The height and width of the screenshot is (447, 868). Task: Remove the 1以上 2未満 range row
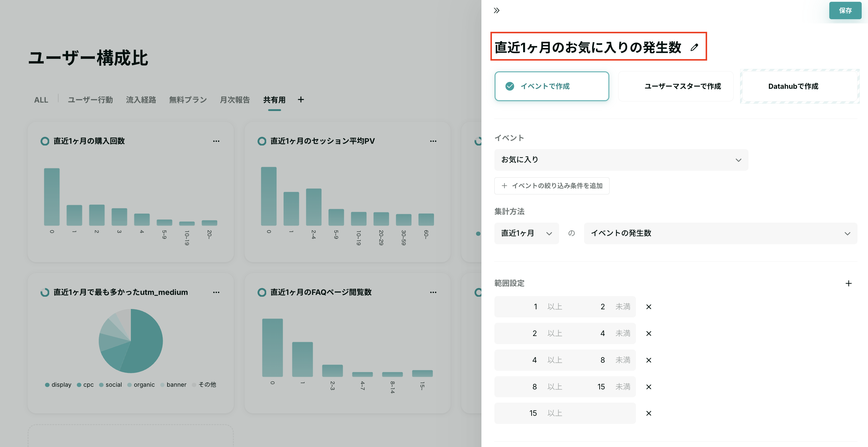coord(648,307)
